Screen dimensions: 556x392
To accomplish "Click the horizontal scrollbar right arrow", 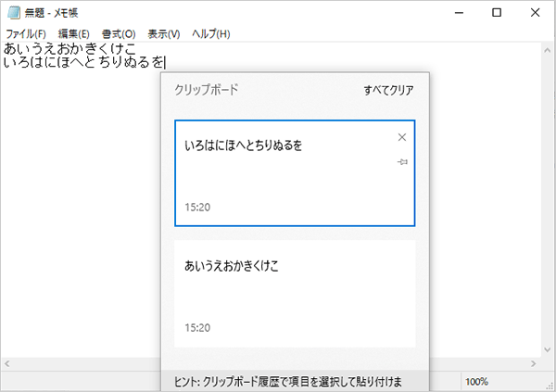I will coord(534,363).
